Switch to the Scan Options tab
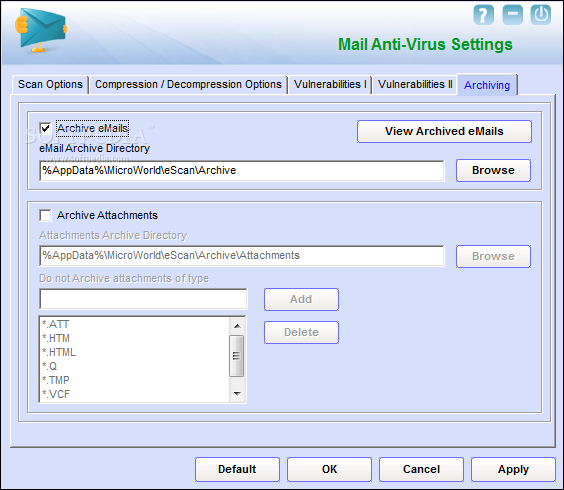Image resolution: width=564 pixels, height=490 pixels. coord(50,85)
